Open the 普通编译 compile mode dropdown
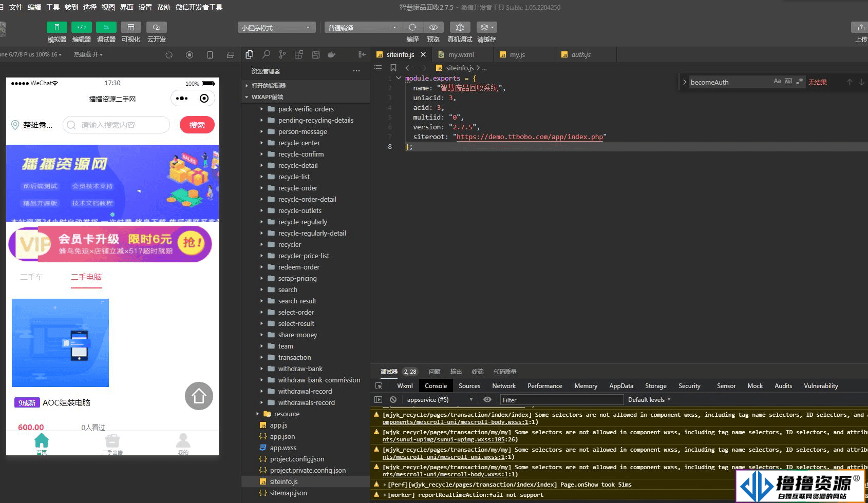 coord(363,28)
